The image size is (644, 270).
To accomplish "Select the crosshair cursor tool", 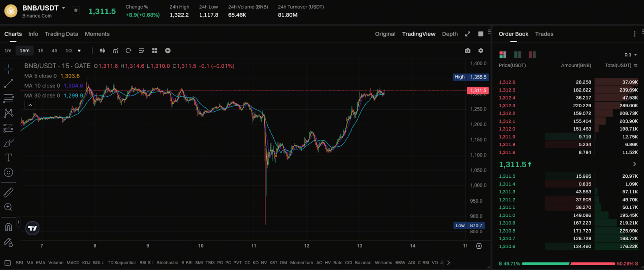I will tap(8, 69).
